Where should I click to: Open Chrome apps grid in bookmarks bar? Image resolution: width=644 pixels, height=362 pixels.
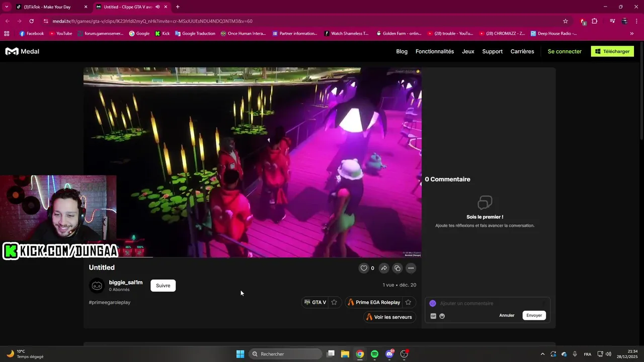click(7, 34)
